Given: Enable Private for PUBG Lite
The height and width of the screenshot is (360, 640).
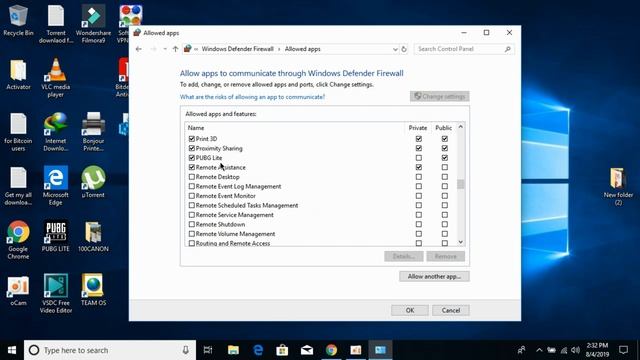Looking at the screenshot, I should 419,158.
